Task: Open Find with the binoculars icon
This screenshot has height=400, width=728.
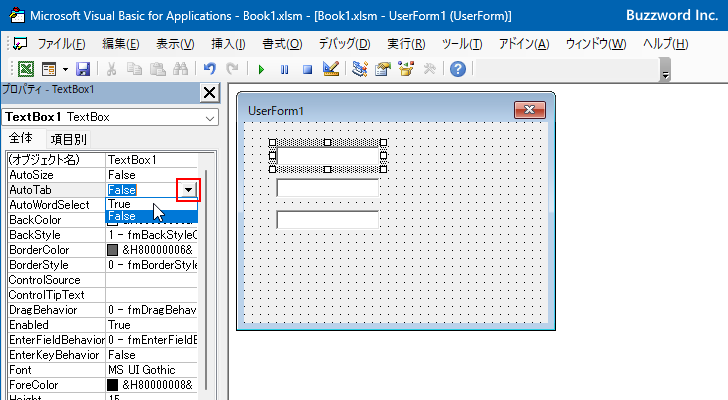Action: (180, 69)
